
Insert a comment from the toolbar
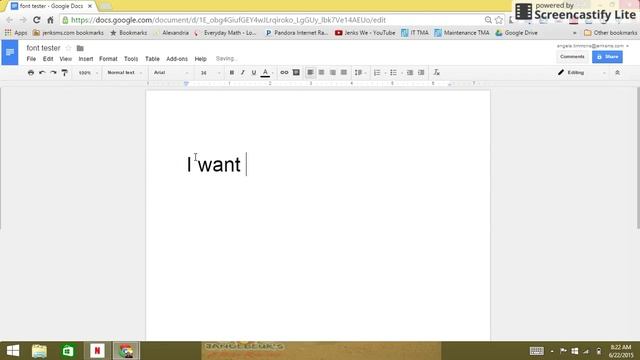click(x=296, y=73)
